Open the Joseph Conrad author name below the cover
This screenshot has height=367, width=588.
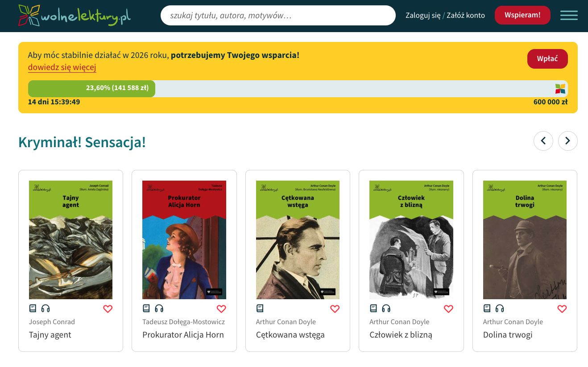52,322
